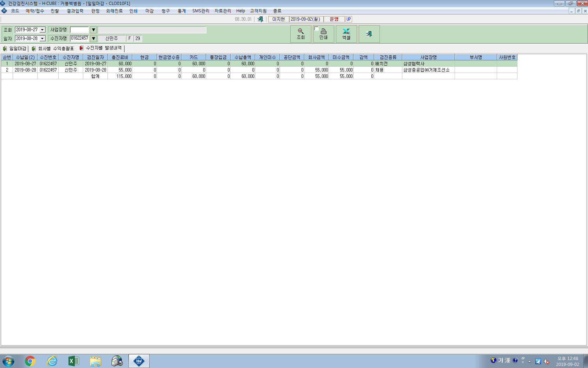
Task: Expand the end date 2019-08-28 dropdown
Action: pos(42,39)
